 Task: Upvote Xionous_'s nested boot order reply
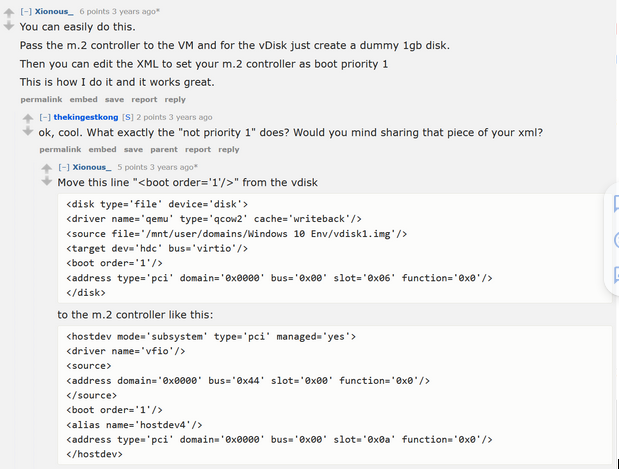[x=46, y=167]
